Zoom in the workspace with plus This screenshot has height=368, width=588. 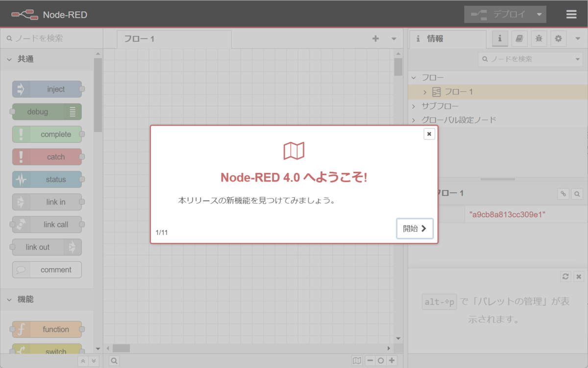tap(392, 361)
